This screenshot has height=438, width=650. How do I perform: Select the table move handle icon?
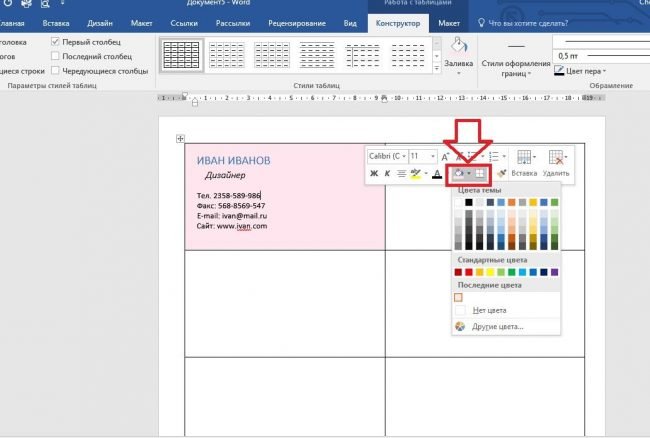tap(180, 139)
